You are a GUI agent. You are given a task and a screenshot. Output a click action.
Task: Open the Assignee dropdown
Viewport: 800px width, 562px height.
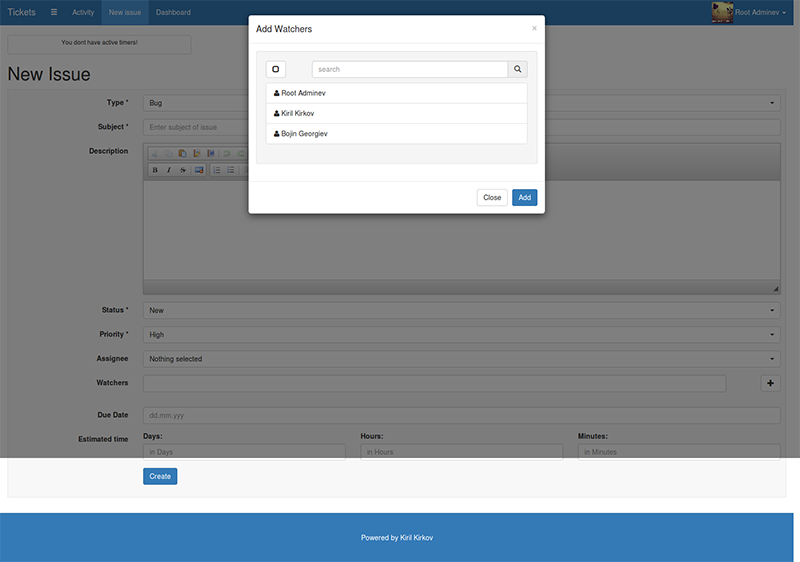pyautogui.click(x=461, y=359)
